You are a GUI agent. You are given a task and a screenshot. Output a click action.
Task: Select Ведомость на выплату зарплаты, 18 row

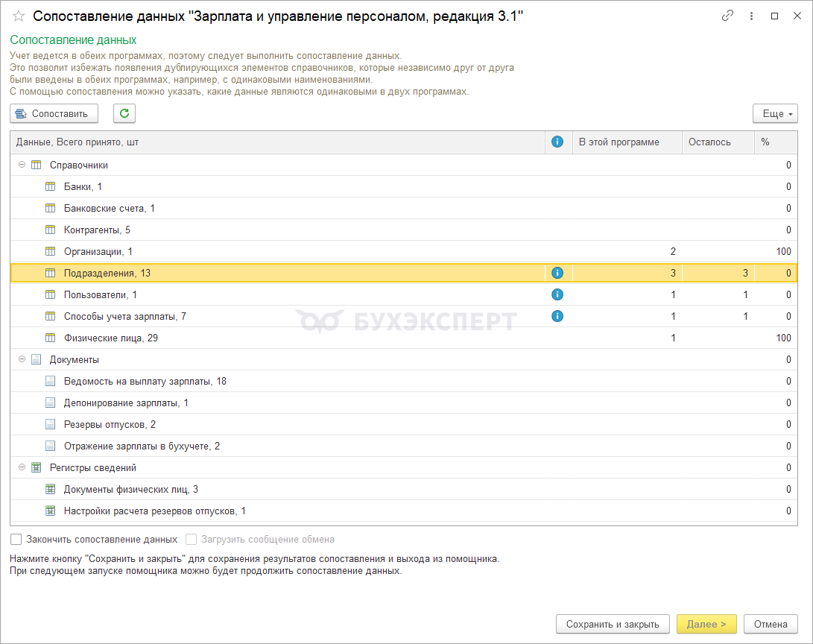coord(403,381)
